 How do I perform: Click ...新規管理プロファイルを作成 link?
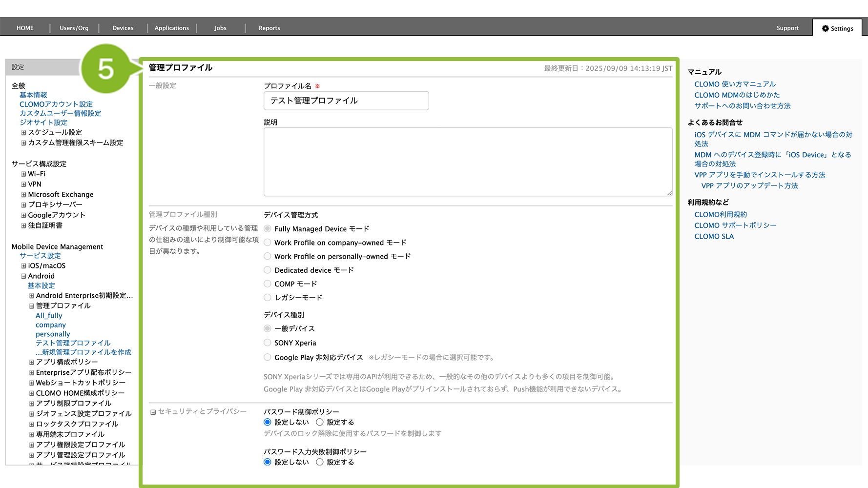(x=83, y=352)
